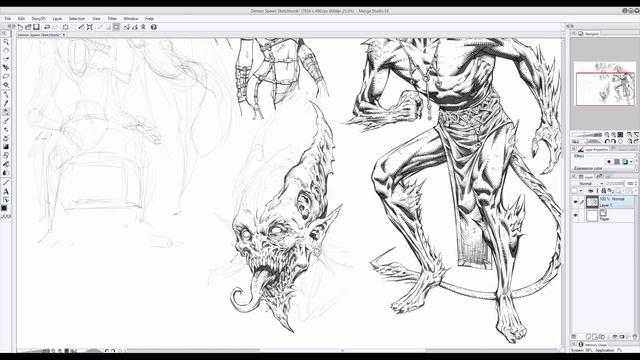Click the Navigator panel tab
640x360 pixels.
click(589, 34)
